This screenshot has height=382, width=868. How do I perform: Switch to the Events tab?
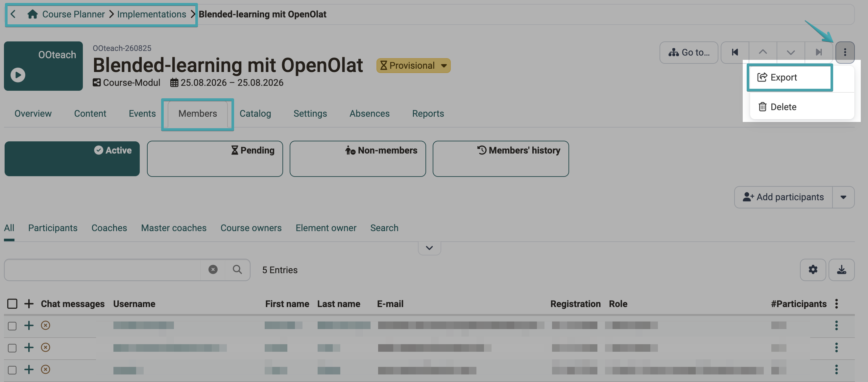(x=142, y=113)
